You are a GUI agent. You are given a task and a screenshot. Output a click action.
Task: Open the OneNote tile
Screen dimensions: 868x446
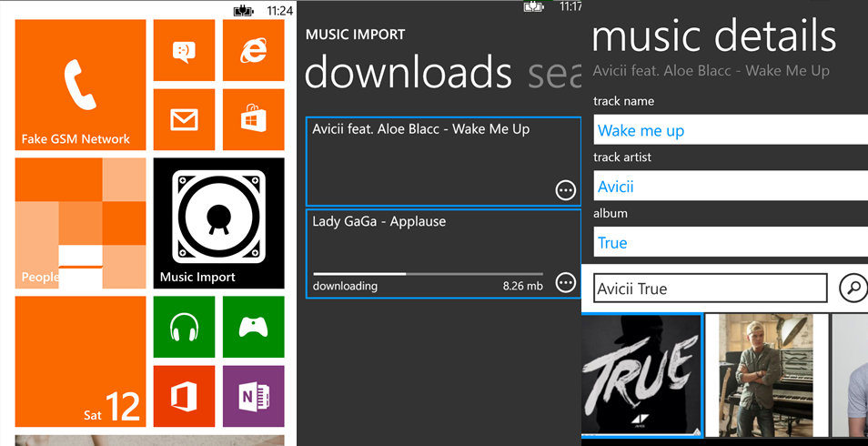coord(254,396)
